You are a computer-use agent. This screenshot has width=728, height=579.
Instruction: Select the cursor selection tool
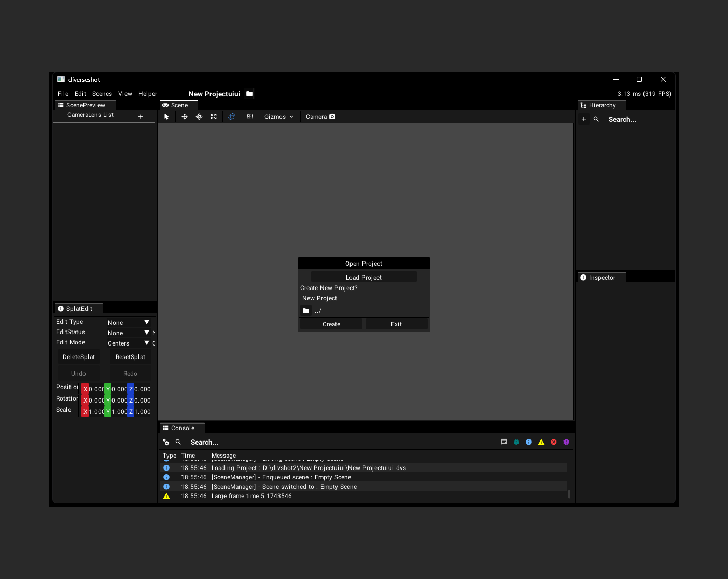pos(166,116)
